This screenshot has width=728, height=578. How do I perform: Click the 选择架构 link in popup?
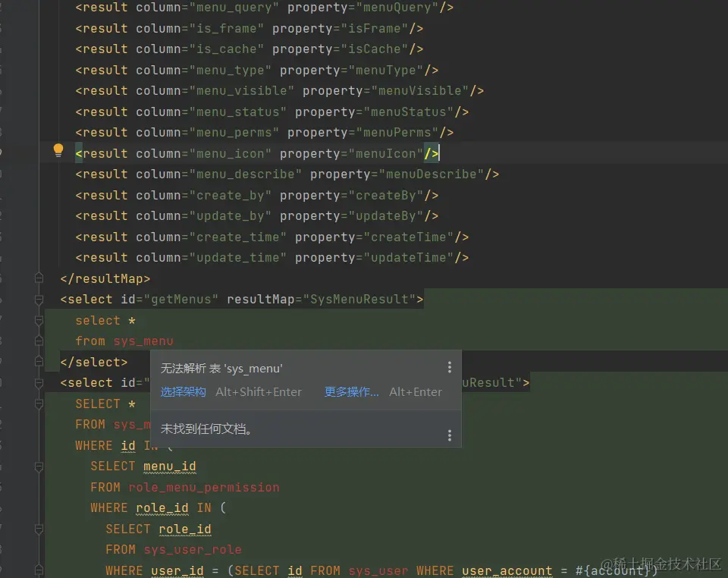point(183,392)
